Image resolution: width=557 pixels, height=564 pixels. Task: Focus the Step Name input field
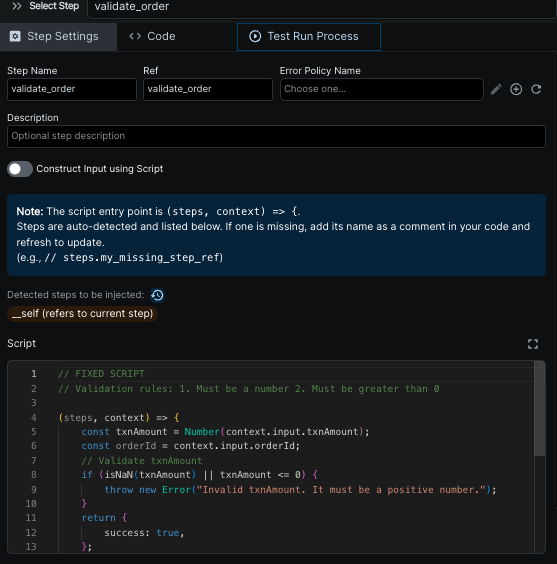pos(72,89)
